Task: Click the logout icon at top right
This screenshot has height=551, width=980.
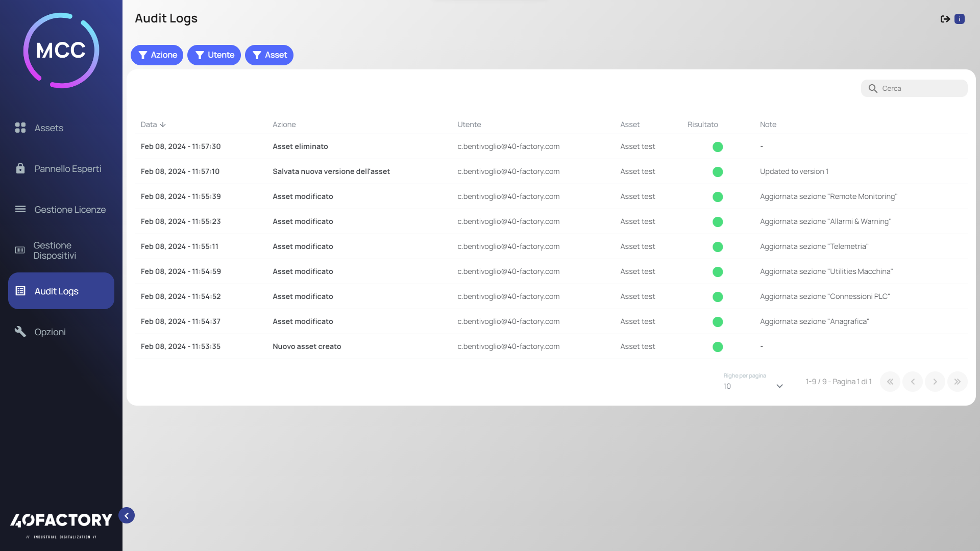Action: [945, 19]
